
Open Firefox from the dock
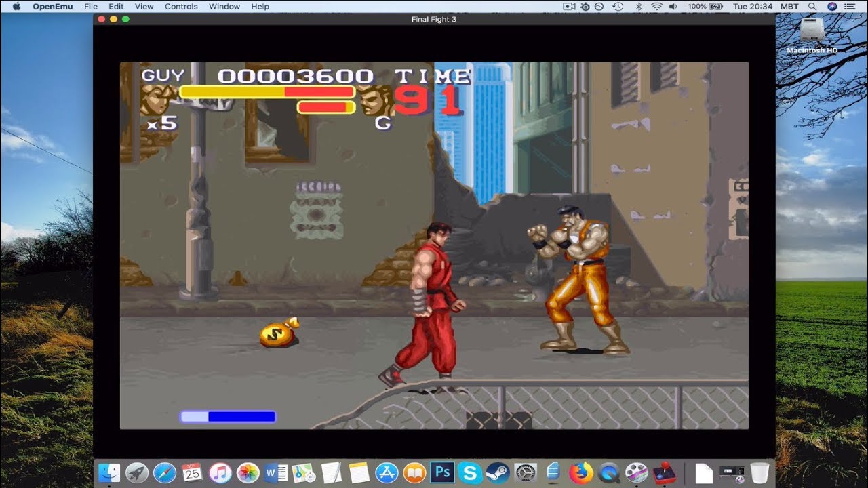click(581, 472)
